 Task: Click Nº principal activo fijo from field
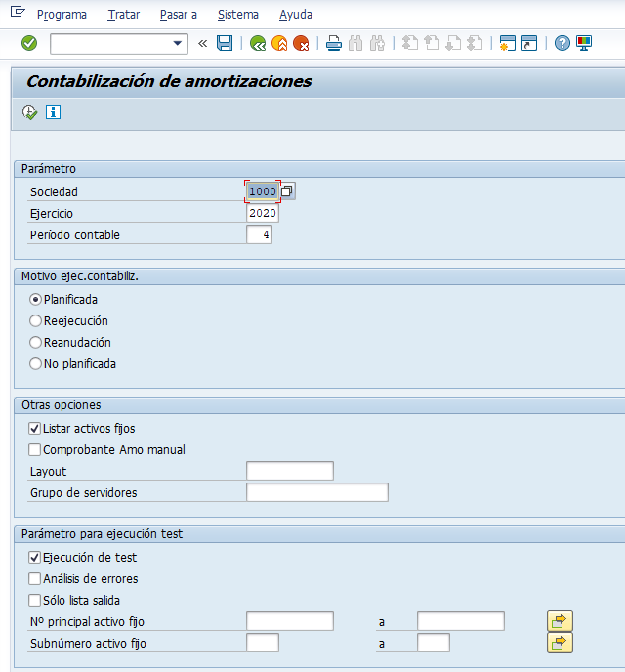tap(290, 621)
